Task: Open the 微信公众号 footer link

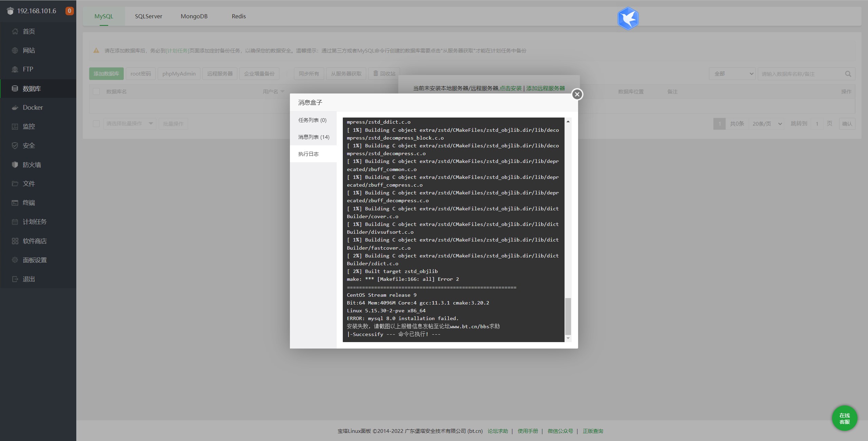Action: tap(560, 431)
